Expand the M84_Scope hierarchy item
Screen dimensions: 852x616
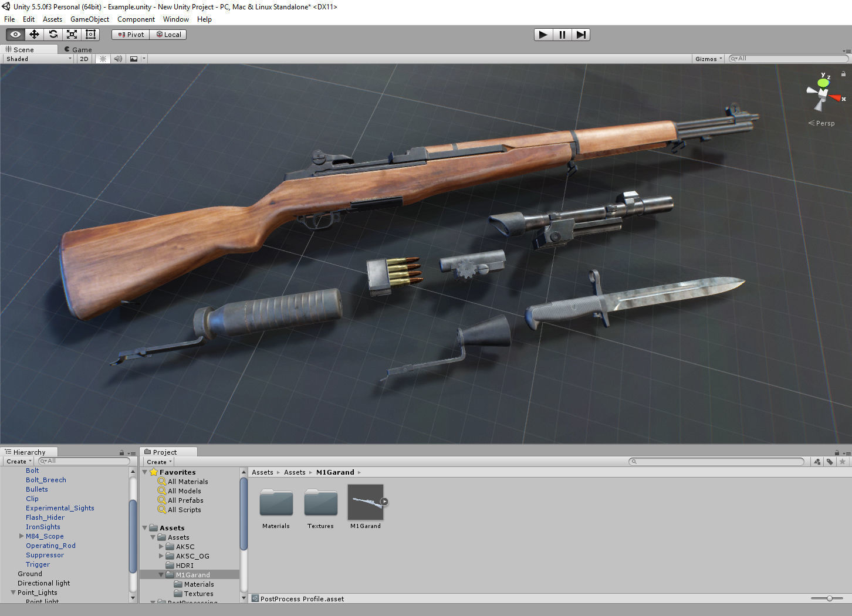point(22,536)
